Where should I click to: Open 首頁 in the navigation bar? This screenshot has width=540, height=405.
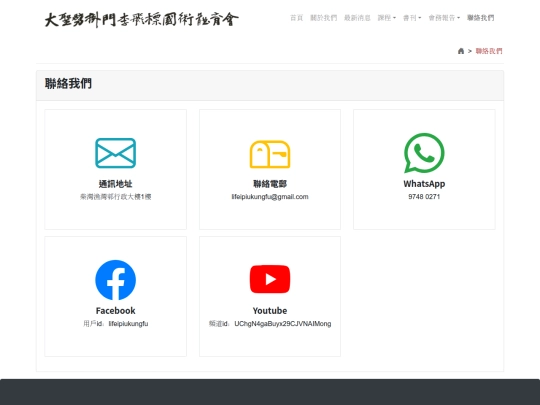[x=297, y=18]
